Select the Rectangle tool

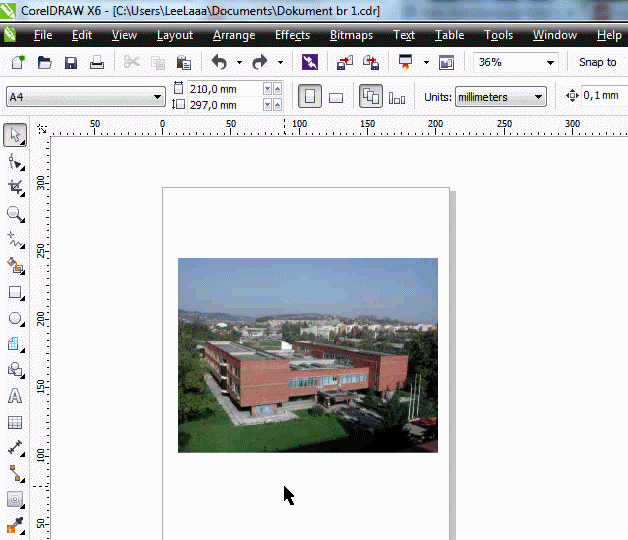pos(15,292)
